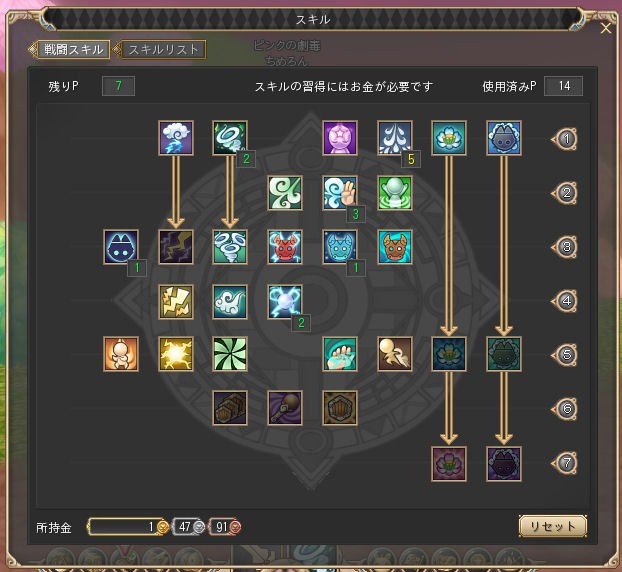Select tier 4 row marker
Viewport: 622px width, 572px height.
564,301
